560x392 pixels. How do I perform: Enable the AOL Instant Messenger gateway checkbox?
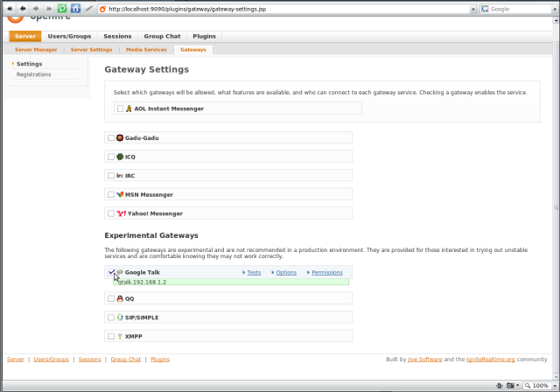point(120,108)
